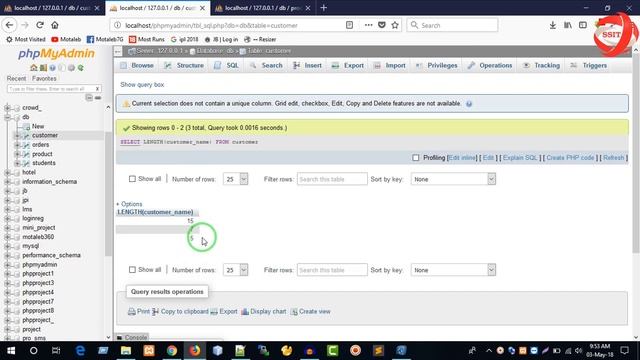This screenshot has height=360, width=640.
Task: Open the top Sort by key dropdown
Action: (453, 179)
